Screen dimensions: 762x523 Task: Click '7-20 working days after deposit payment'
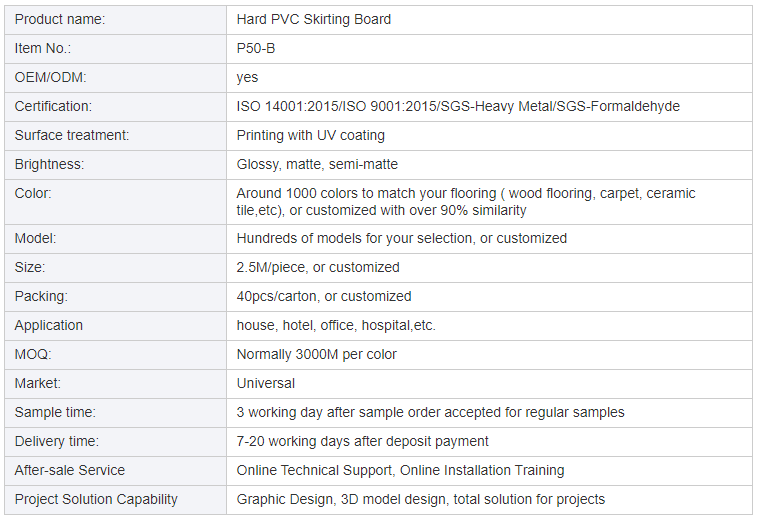coord(363,441)
